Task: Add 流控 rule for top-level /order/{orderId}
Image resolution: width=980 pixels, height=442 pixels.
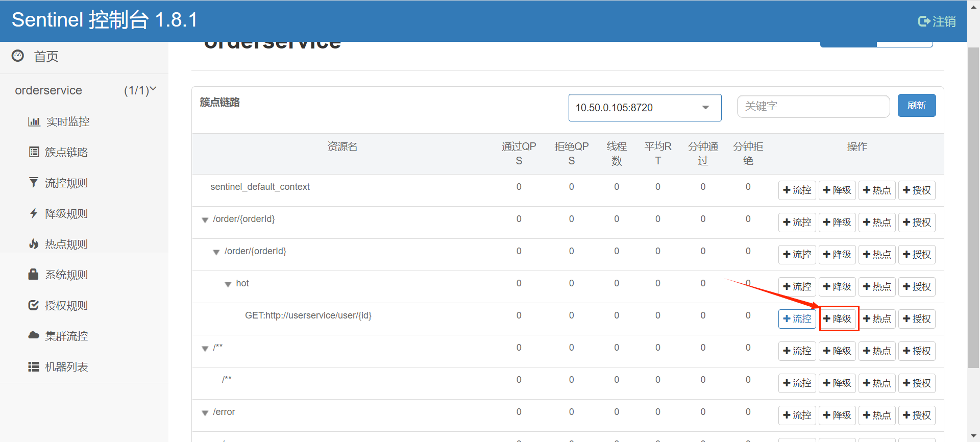Action: click(797, 222)
